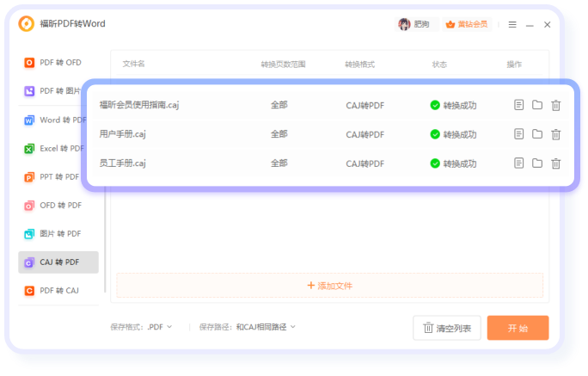Click the PDF 转 OFD orange icon

tap(29, 63)
